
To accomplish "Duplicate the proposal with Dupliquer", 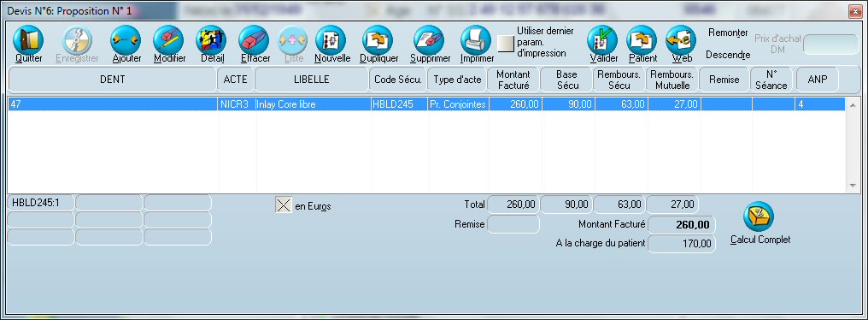I will [378, 40].
